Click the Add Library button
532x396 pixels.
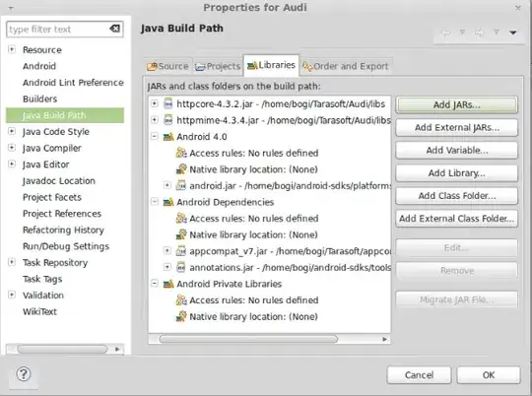[457, 173]
